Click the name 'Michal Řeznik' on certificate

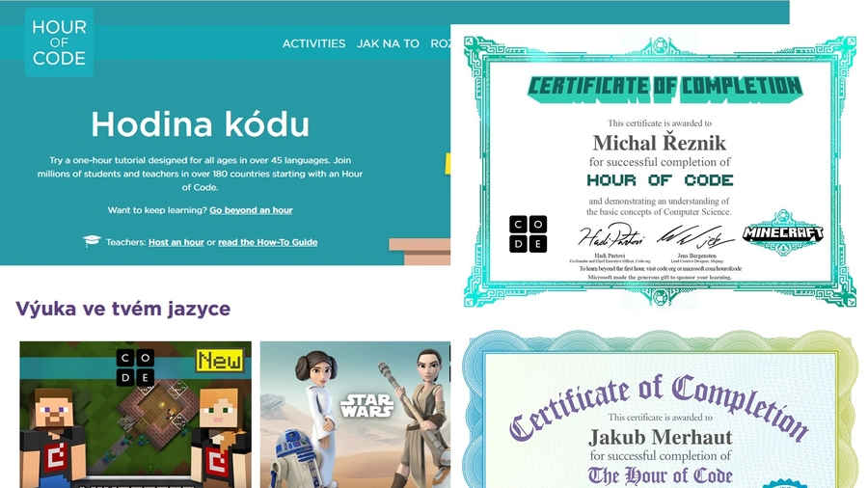pos(659,143)
